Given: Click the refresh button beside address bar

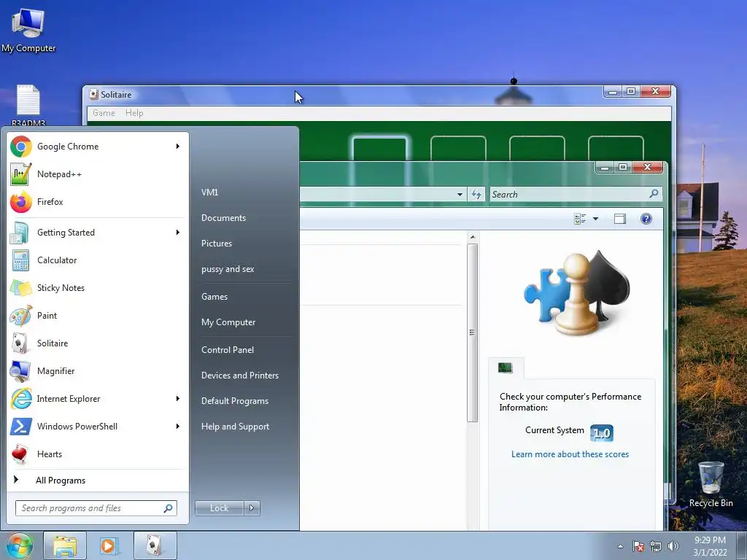Looking at the screenshot, I should coord(476,194).
